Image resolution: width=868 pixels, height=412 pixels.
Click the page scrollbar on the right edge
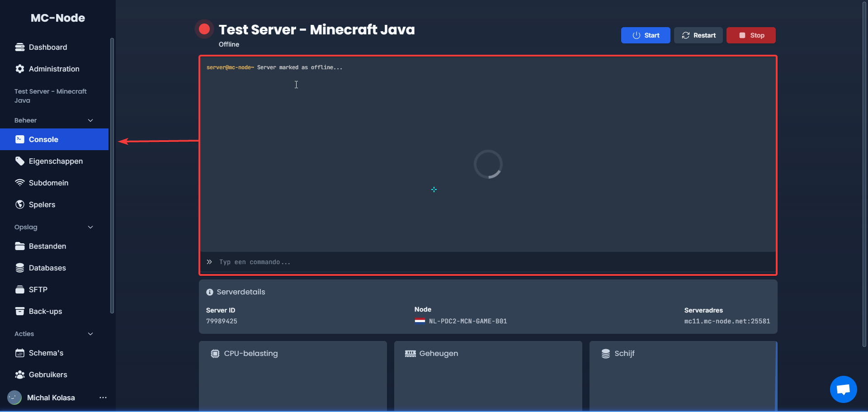(864, 175)
